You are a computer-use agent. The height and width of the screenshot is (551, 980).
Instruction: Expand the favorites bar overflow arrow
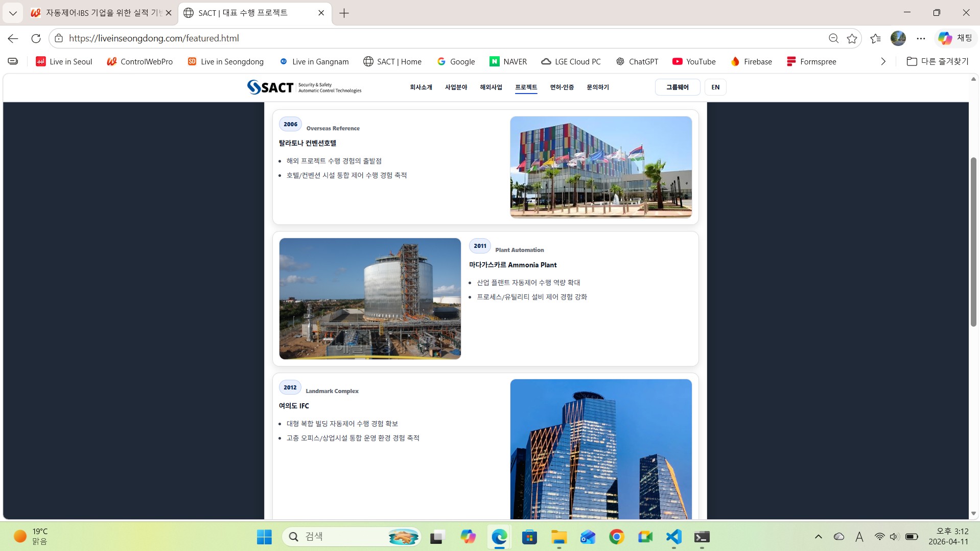[882, 61]
